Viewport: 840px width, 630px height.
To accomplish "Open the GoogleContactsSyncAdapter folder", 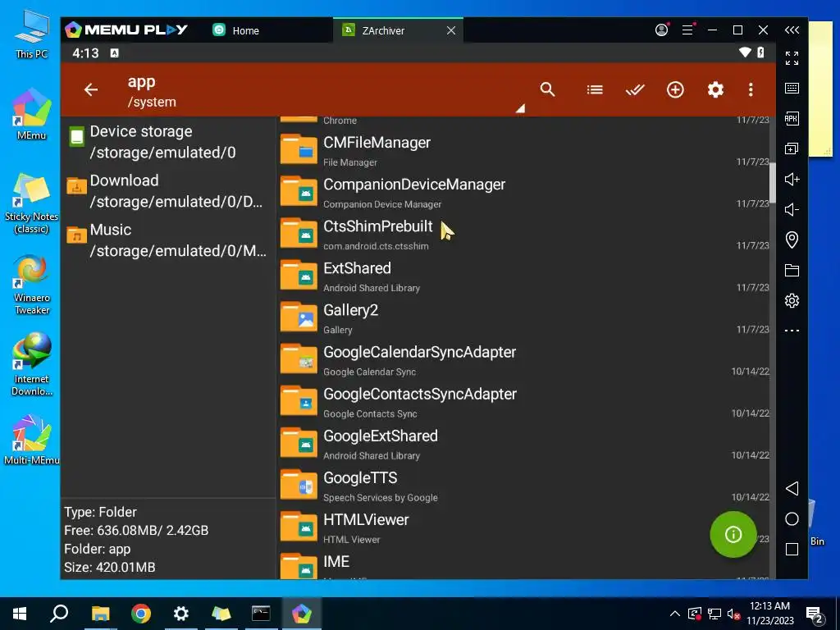I will tap(525, 403).
